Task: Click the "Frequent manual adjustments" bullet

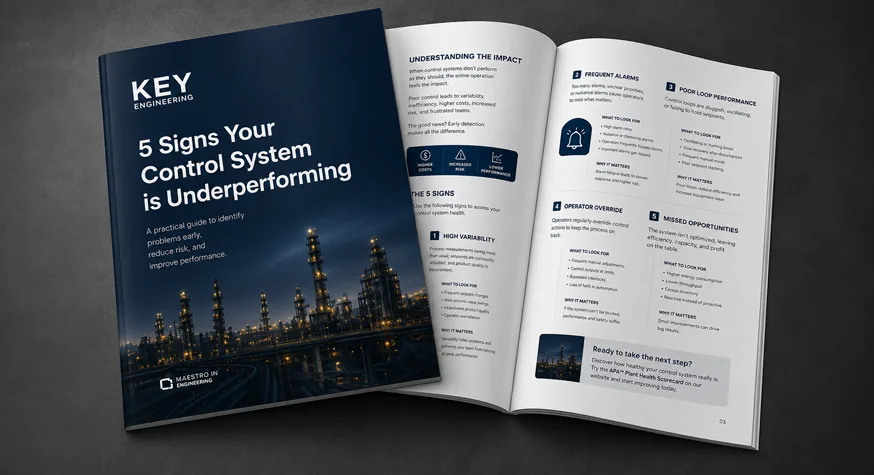Action: click(596, 263)
